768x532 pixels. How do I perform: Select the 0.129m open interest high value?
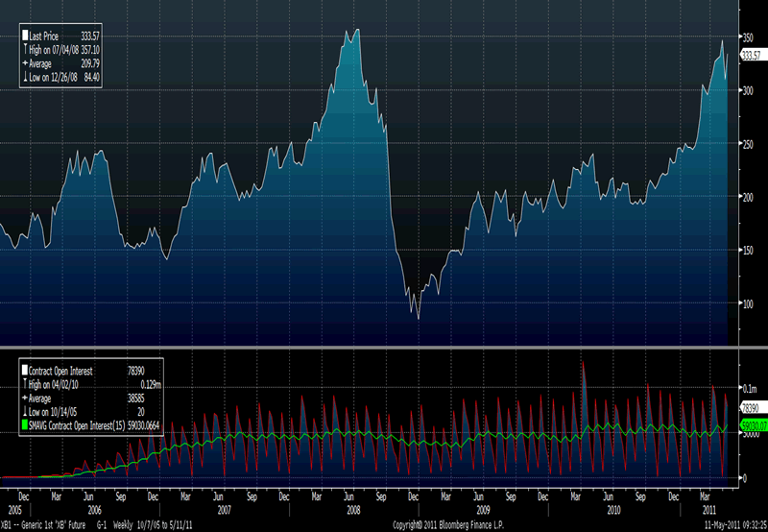pyautogui.click(x=151, y=384)
